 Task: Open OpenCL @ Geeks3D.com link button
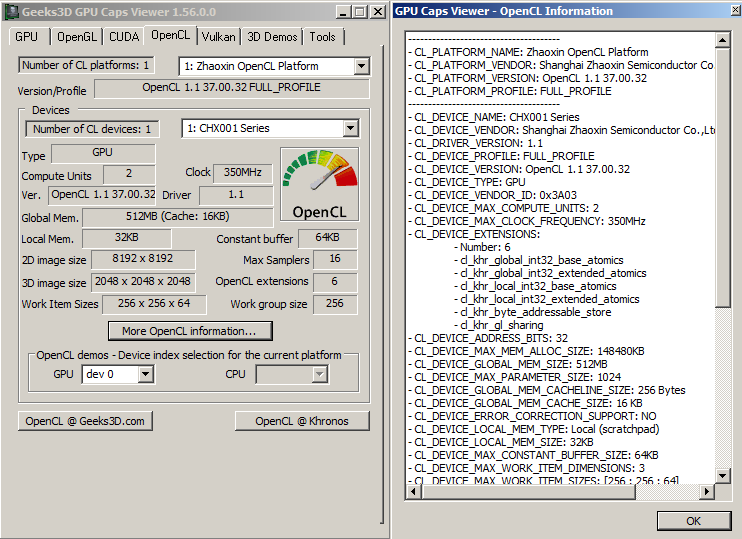[x=85, y=421]
